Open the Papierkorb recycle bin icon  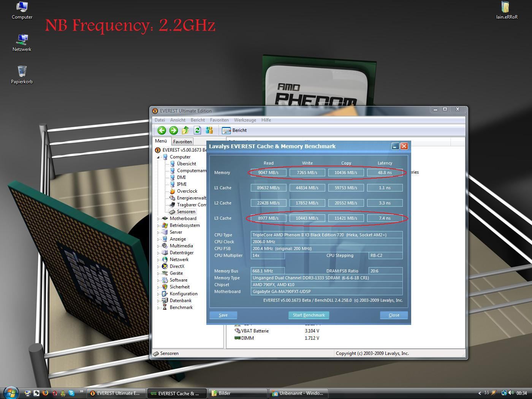coord(22,75)
